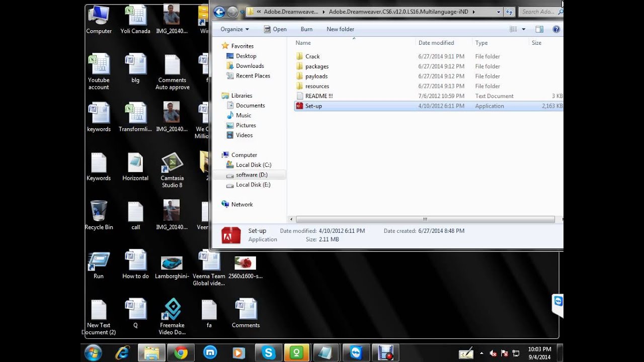The height and width of the screenshot is (362, 644).
Task: Open Google Chrome from the taskbar
Action: point(181,353)
